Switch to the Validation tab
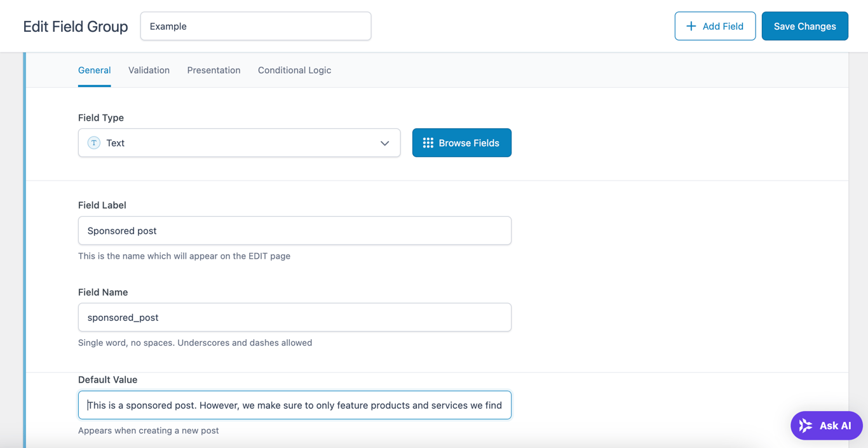Screen dimensions: 868x448 149,70
